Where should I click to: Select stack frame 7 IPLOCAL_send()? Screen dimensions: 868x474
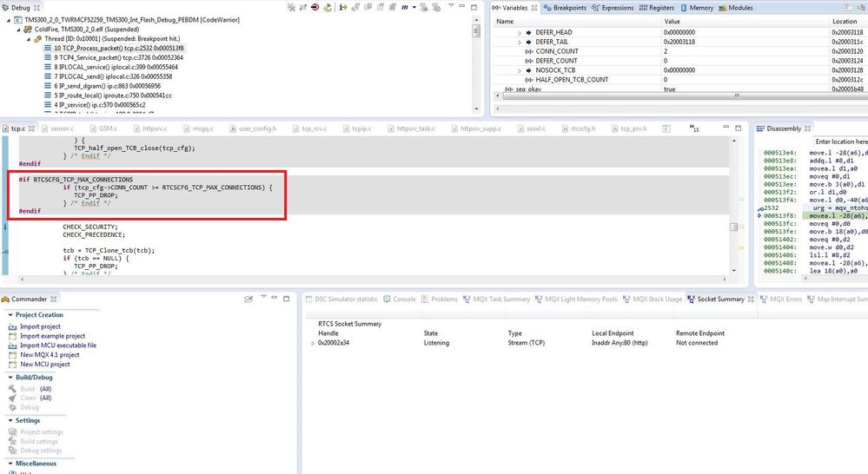tap(108, 76)
